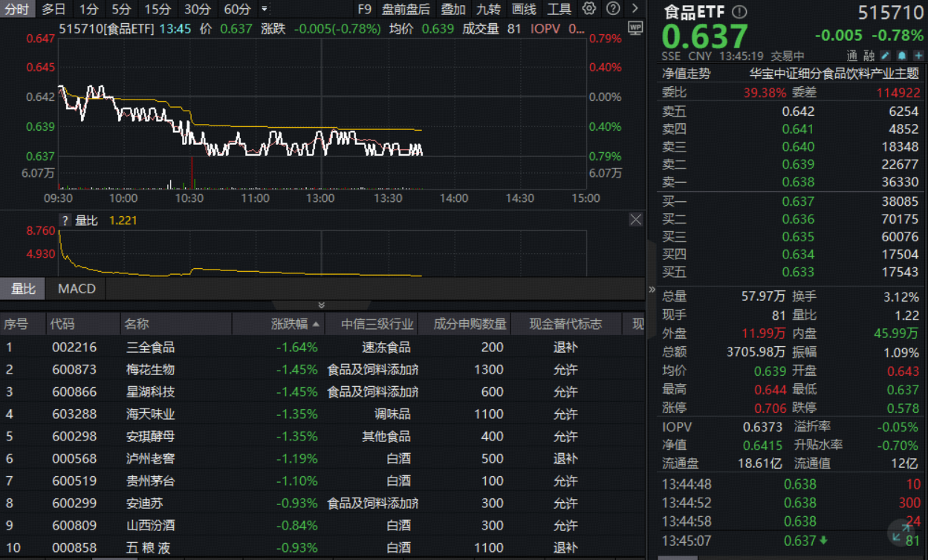Expand hidden toolbar items via right chevron
The height and width of the screenshot is (560, 928).
tap(635, 9)
